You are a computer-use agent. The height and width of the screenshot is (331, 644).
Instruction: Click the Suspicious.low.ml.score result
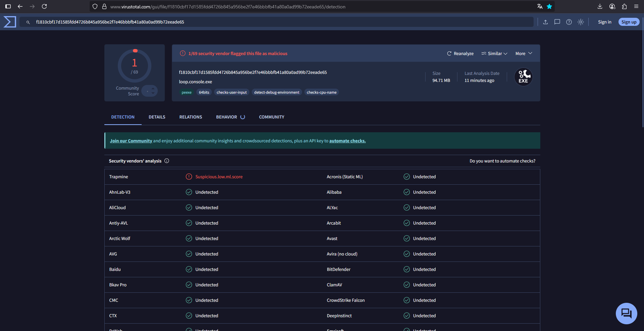219,177
